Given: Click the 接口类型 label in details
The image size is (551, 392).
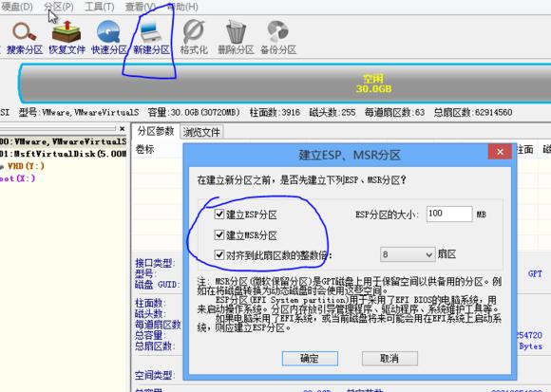Looking at the screenshot, I should click(x=155, y=263).
